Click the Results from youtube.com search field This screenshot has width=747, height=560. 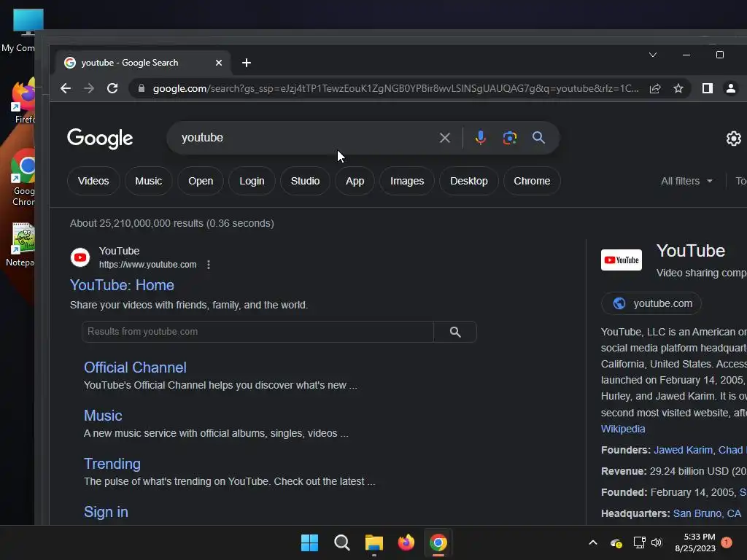point(258,332)
